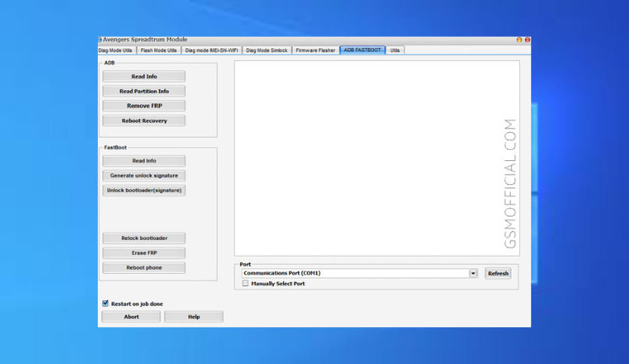The image size is (629, 364).
Task: Select the Diag Mode Simlock tab
Action: coord(267,50)
